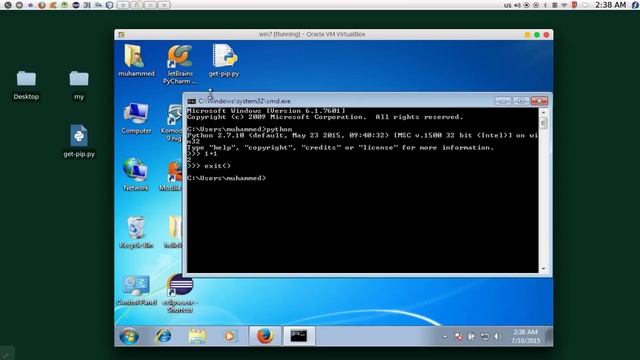Show hidden tray icons in the Windows taskbar

444,337
